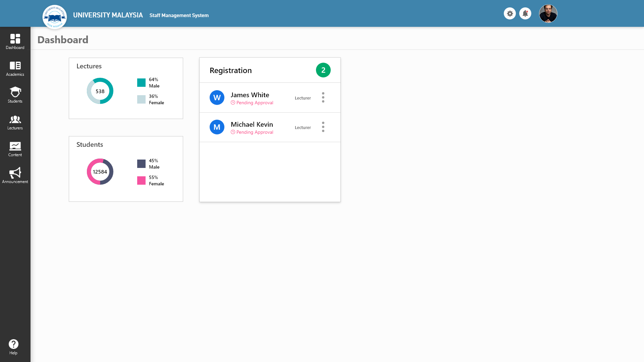Click the Staff Management System text
Screen dimensions: 644x362
(179, 15)
